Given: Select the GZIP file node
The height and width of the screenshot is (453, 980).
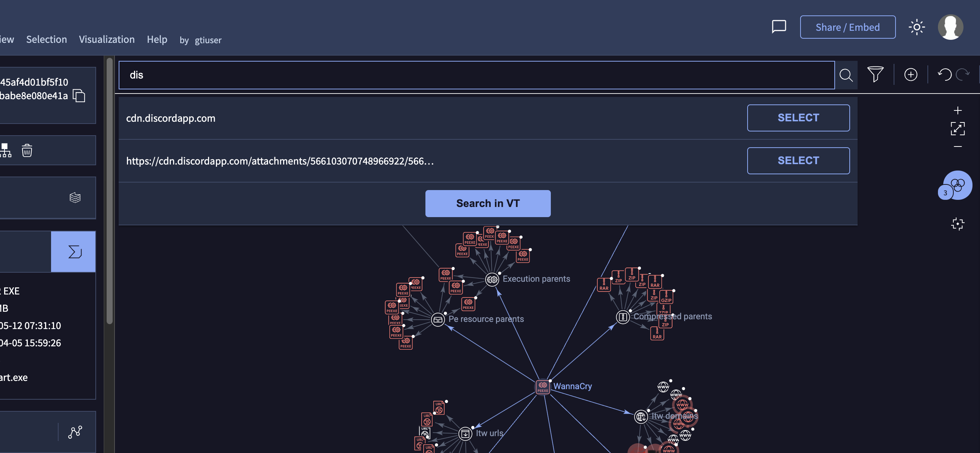Looking at the screenshot, I should (666, 297).
